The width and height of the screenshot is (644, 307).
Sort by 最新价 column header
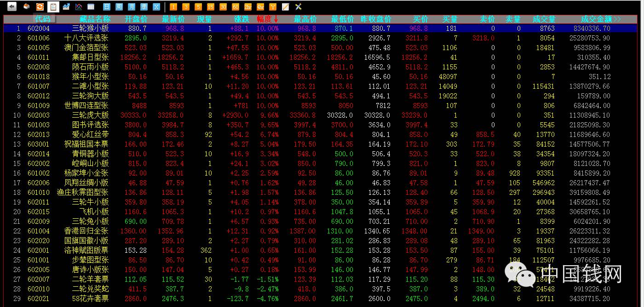pyautogui.click(x=173, y=19)
